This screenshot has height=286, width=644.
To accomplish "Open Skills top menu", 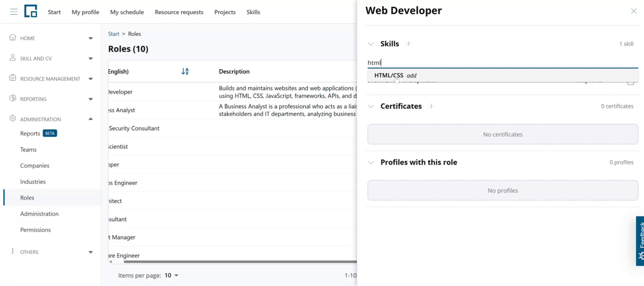I will tap(253, 12).
